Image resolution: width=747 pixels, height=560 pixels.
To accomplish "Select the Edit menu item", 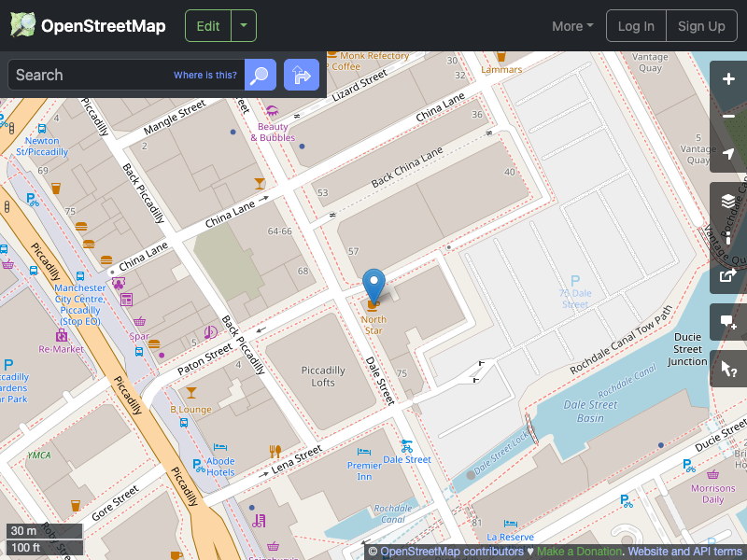I will coord(207,26).
